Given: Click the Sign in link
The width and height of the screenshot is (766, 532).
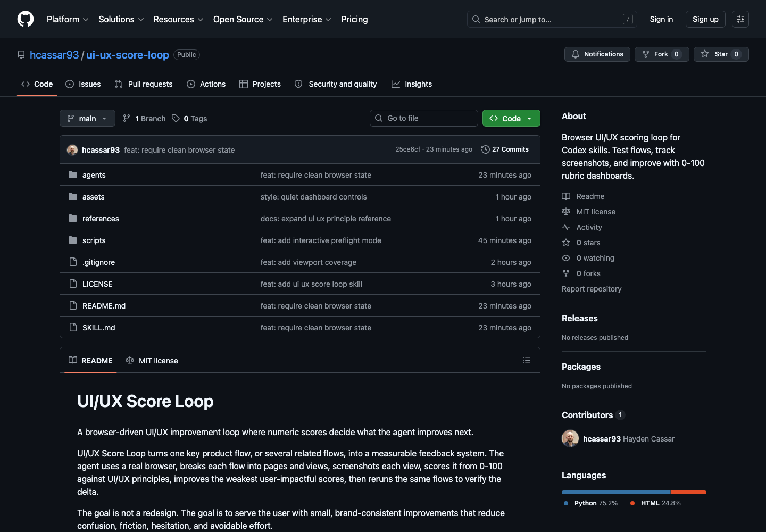Looking at the screenshot, I should coord(661,19).
